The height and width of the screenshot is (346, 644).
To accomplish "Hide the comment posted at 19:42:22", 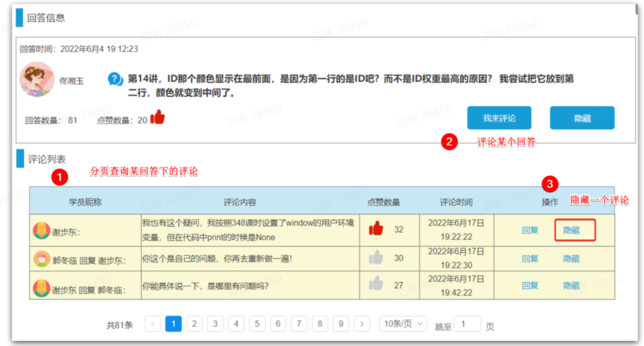I will (x=571, y=286).
